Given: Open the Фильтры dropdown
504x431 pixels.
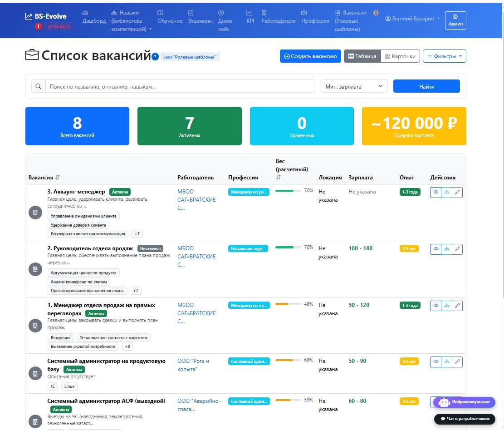Looking at the screenshot, I should (444, 56).
